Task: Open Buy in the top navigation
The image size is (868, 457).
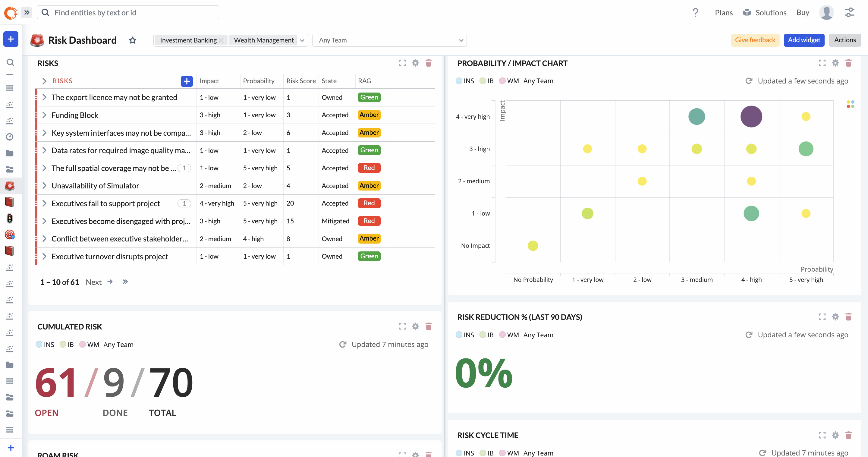Action: 803,12
